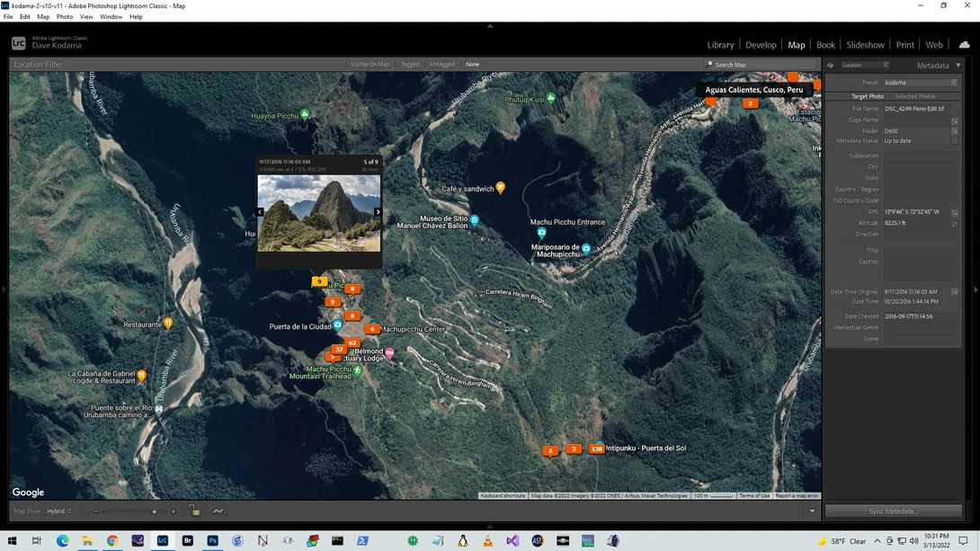Image resolution: width=980 pixels, height=551 pixels.
Task: Click the zoom out minus icon
Action: pos(95,511)
